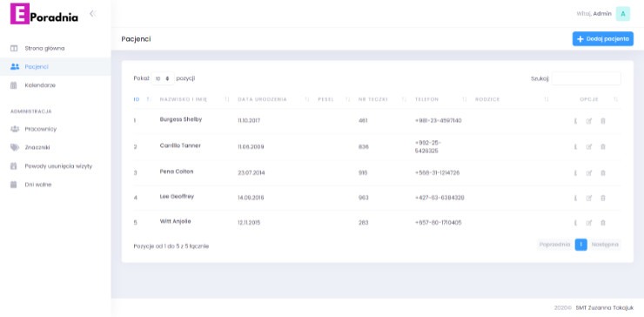Screen dimensions: 644x317
Task: Delete patient Witt Anjolie
Action: [603, 223]
